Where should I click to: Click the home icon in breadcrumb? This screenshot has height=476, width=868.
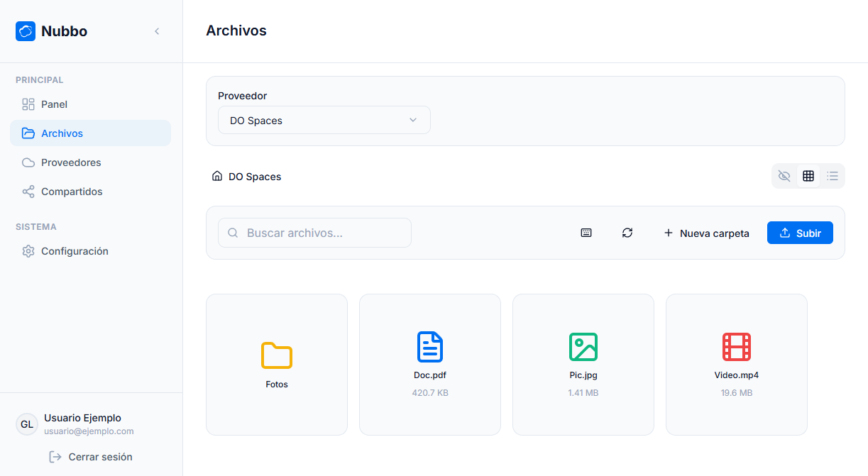point(217,177)
